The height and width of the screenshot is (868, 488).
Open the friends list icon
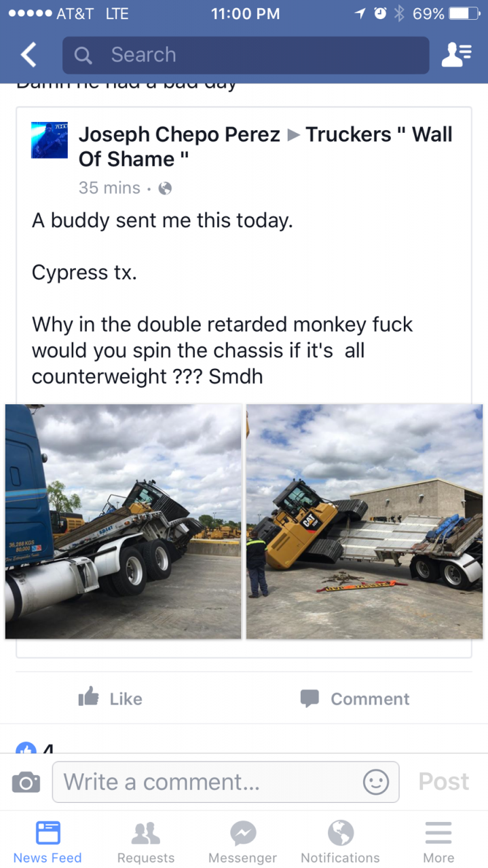(456, 55)
